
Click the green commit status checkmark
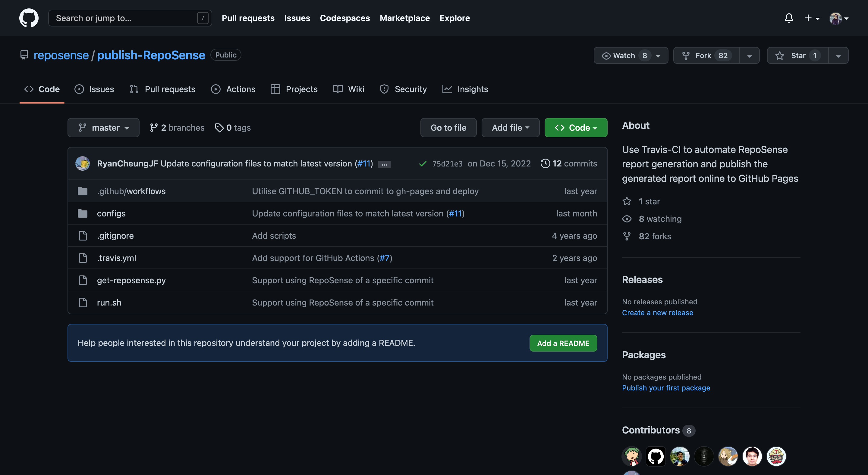pos(423,164)
